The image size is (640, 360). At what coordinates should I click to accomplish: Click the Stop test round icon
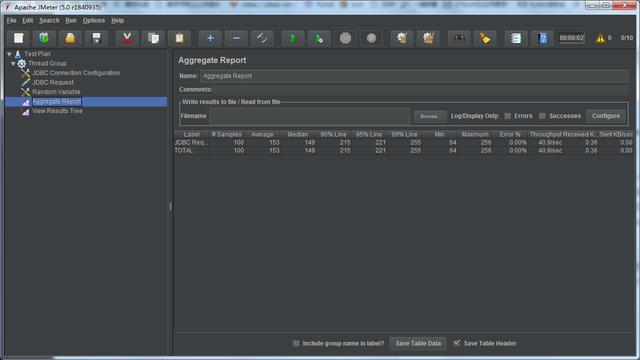coord(345,38)
